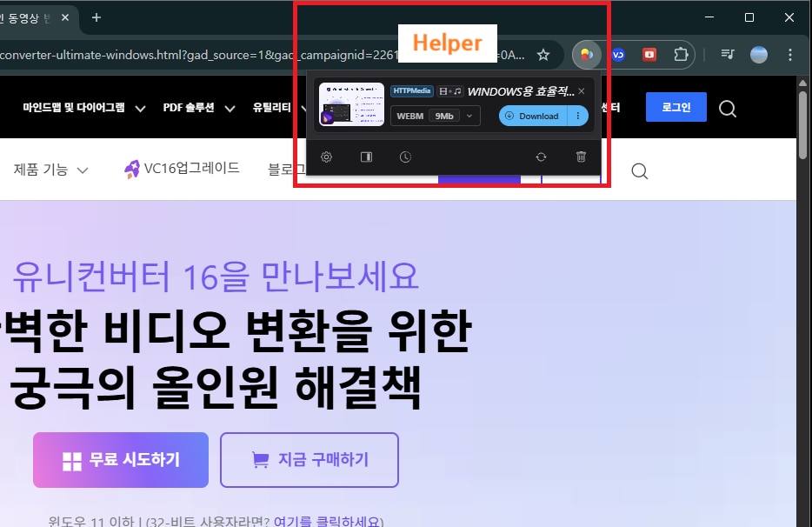Clear media list with trash icon
Viewport: 812px width, 527px height.
[581, 157]
